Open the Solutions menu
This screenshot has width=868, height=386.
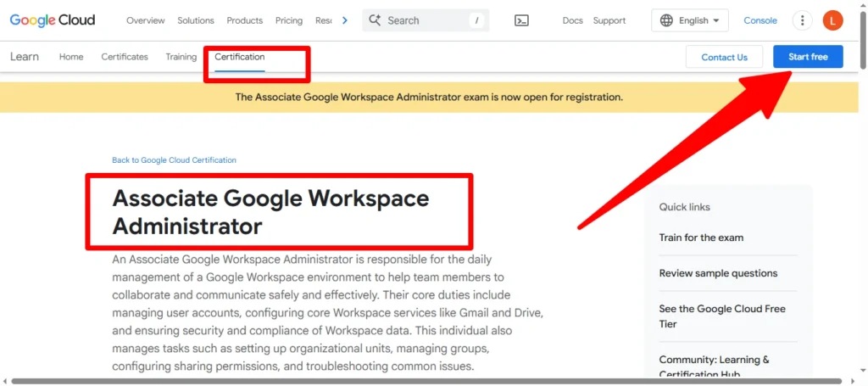196,20
